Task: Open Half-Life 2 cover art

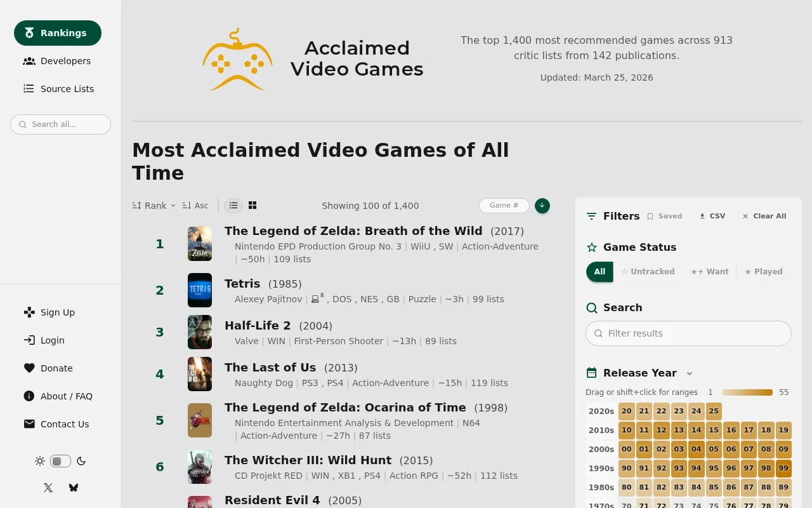Action: (200, 332)
